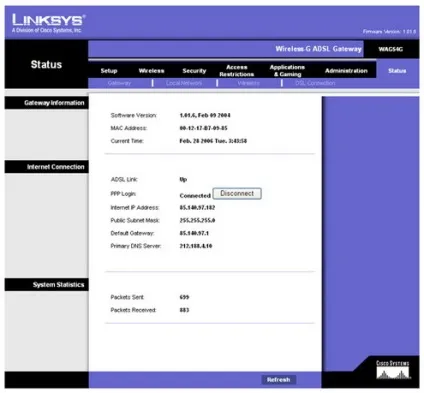This screenshot has width=424, height=393.
Task: Click subnet mask value 255.255.255.0
Action: 197,220
